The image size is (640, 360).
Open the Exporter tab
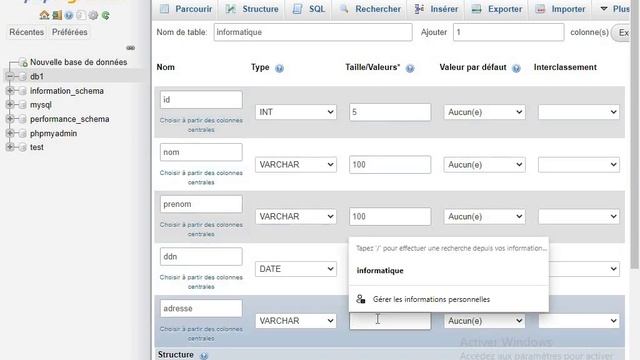coord(497,9)
